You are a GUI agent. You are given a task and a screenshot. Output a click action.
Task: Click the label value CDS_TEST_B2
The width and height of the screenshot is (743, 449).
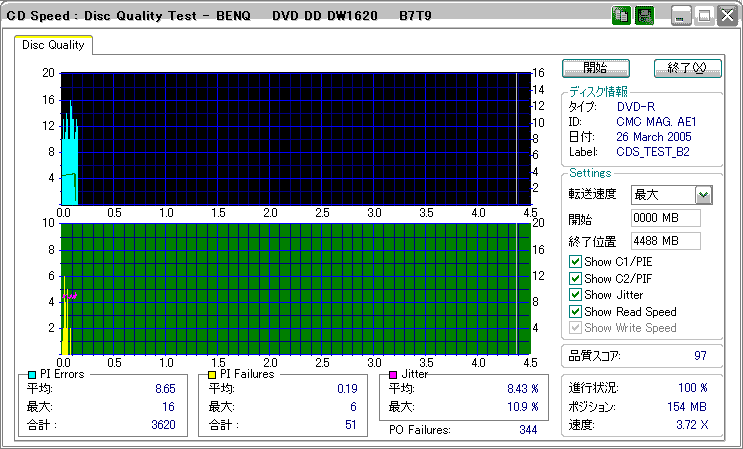click(652, 152)
